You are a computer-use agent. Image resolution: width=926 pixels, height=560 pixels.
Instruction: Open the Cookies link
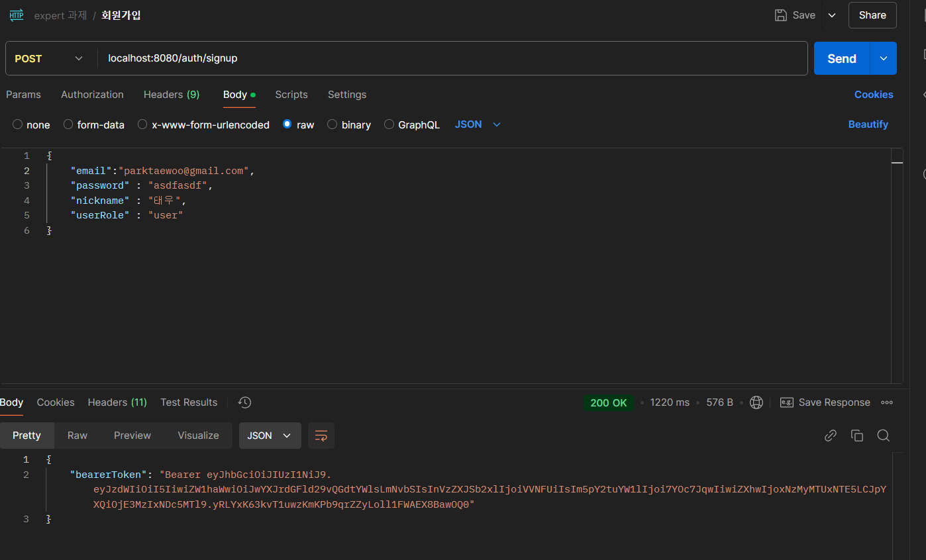click(874, 95)
